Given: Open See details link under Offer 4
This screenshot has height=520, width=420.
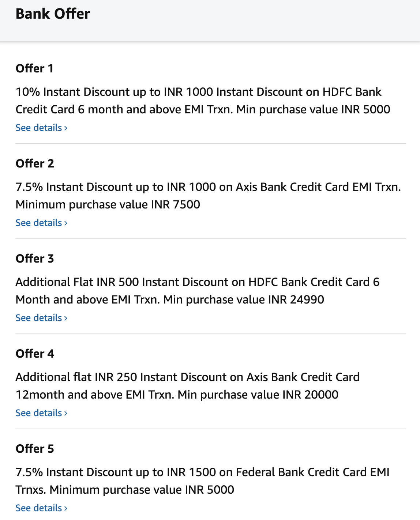Looking at the screenshot, I should [38, 413].
